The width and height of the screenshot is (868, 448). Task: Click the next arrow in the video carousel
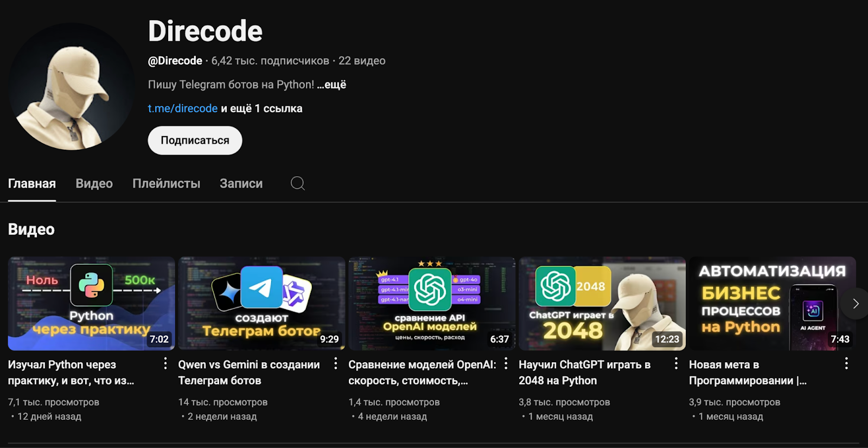point(855,304)
